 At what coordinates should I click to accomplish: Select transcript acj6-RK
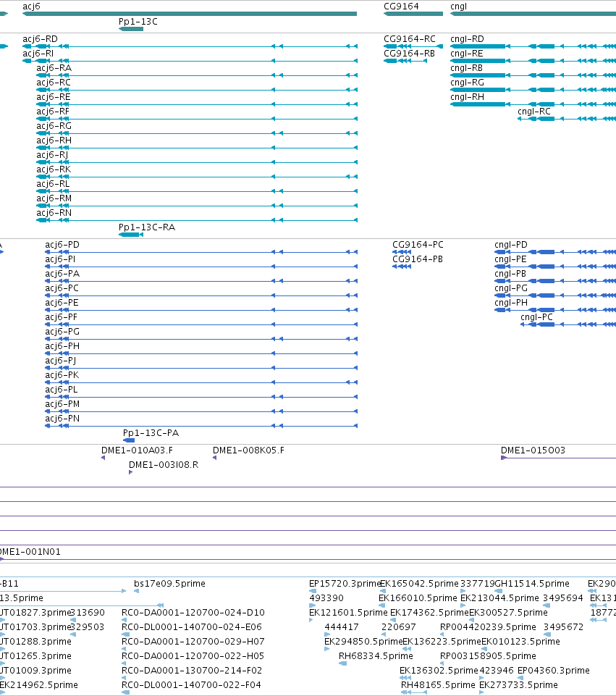54,169
